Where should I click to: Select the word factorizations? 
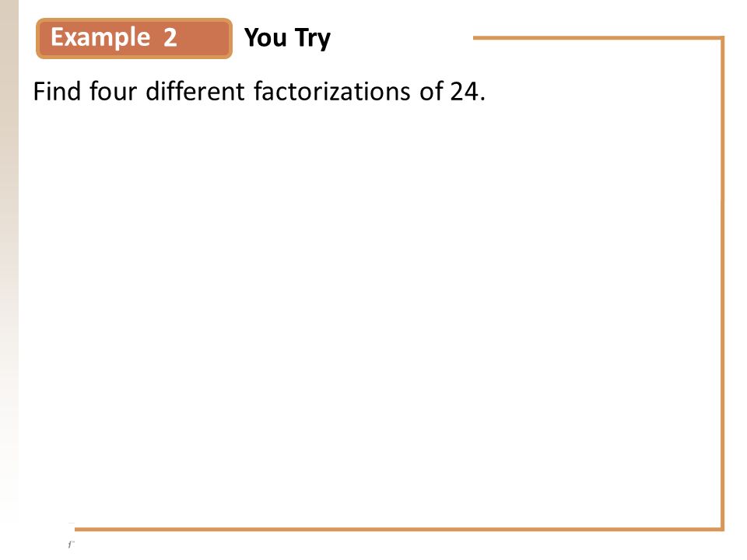click(x=331, y=91)
